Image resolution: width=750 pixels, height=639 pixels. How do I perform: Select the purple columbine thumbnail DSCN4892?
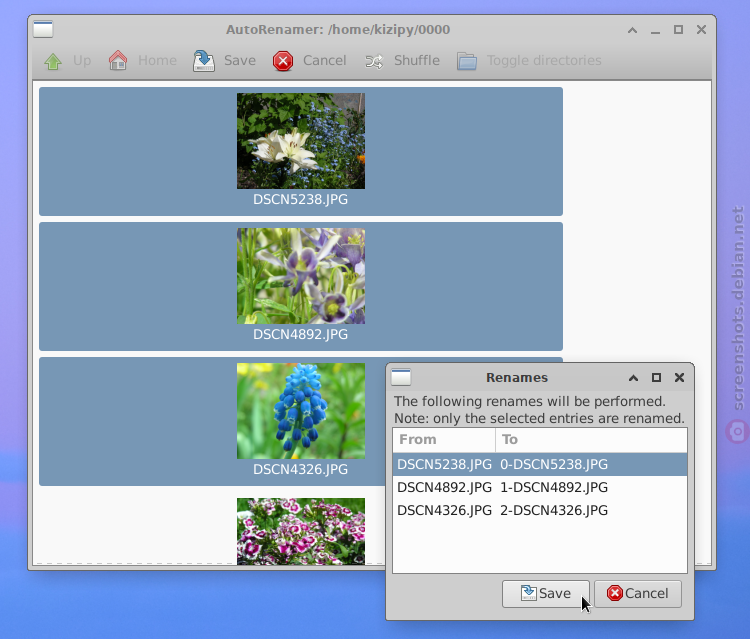301,276
